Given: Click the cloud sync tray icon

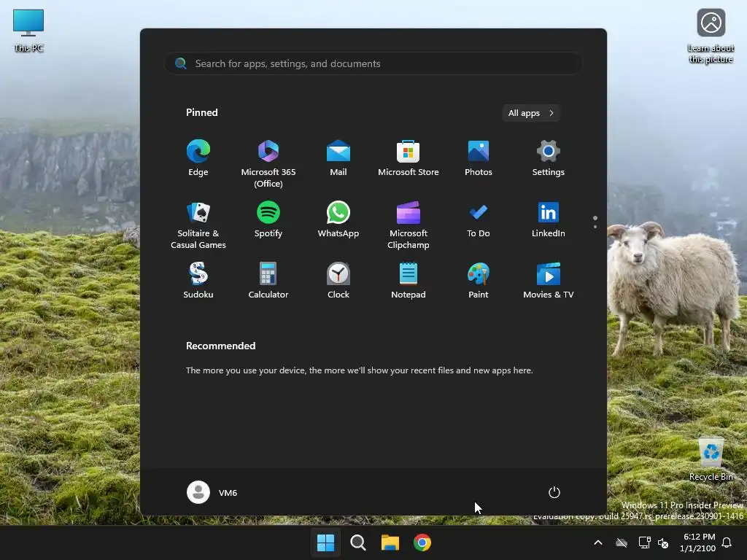Looking at the screenshot, I should [622, 542].
